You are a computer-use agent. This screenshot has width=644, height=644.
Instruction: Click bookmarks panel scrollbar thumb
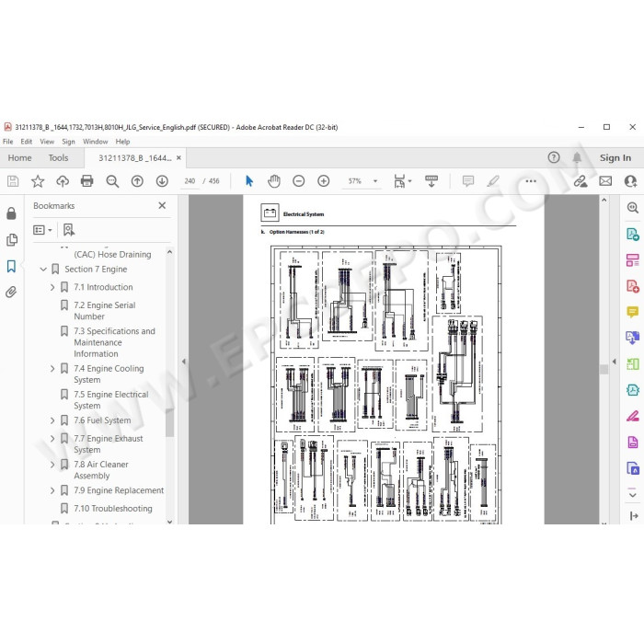pyautogui.click(x=169, y=421)
